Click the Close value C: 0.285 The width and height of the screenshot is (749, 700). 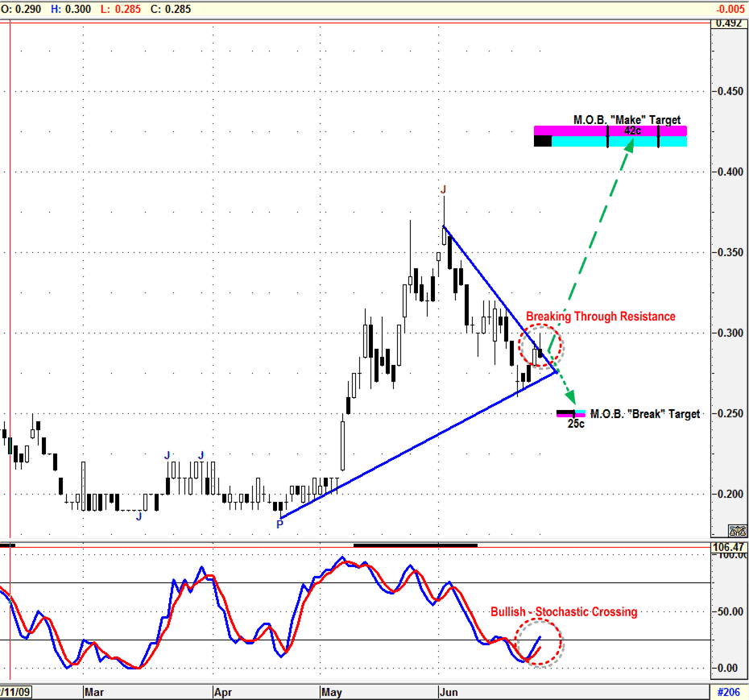171,9
